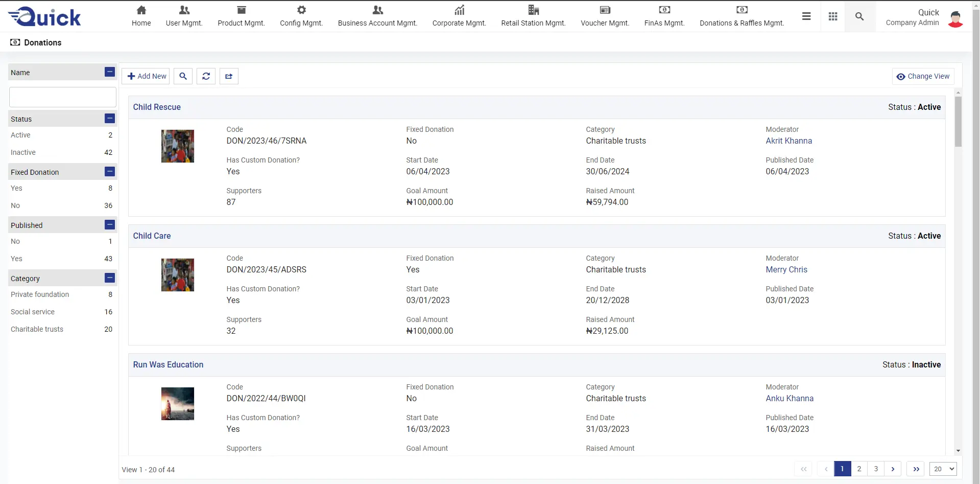Collapse the Status filter section
The width and height of the screenshot is (980, 484).
110,119
